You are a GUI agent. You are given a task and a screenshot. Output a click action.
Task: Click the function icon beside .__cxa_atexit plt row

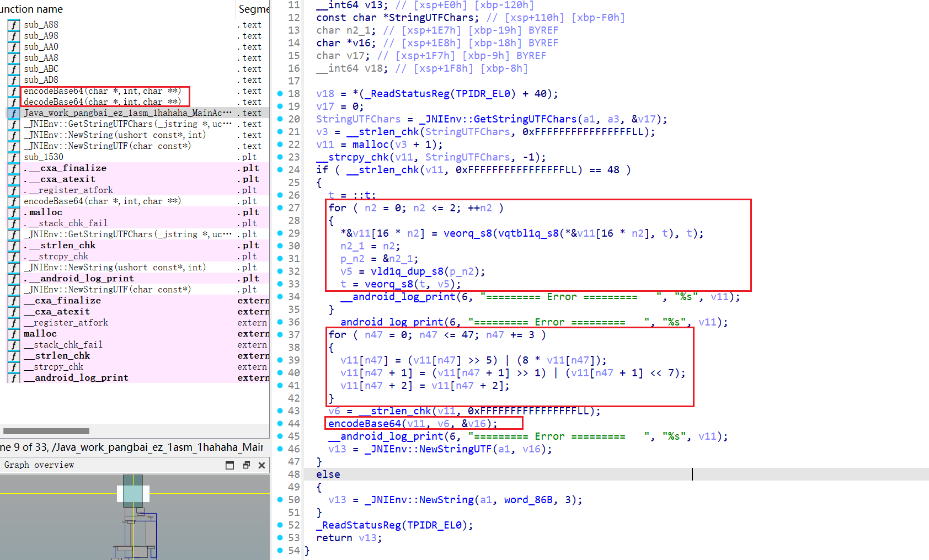14,179
